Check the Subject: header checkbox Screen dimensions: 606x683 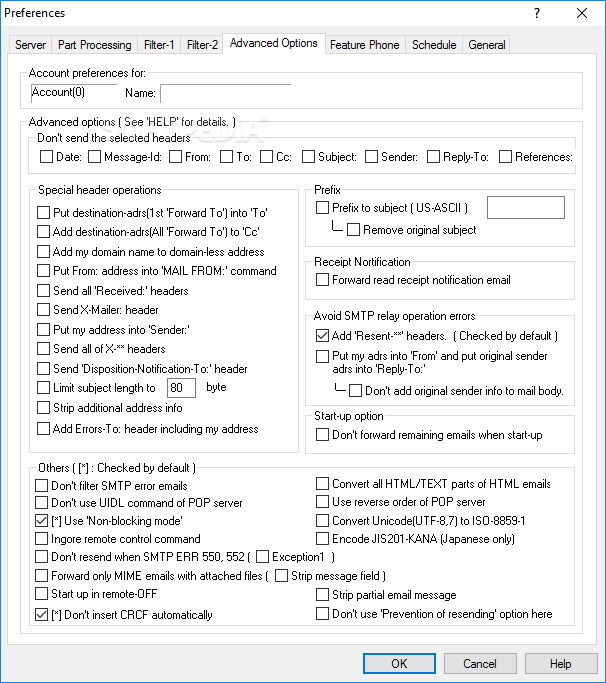point(308,157)
